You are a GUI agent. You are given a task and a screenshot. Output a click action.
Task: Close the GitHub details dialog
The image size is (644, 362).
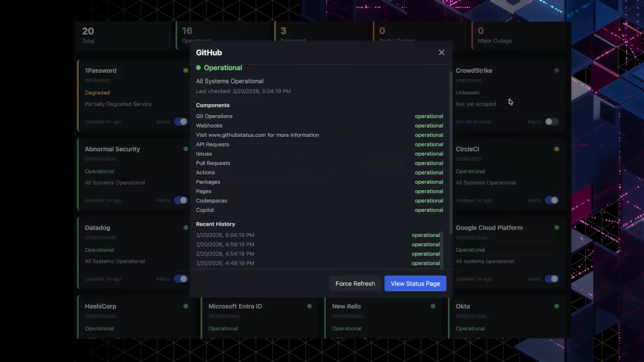441,53
